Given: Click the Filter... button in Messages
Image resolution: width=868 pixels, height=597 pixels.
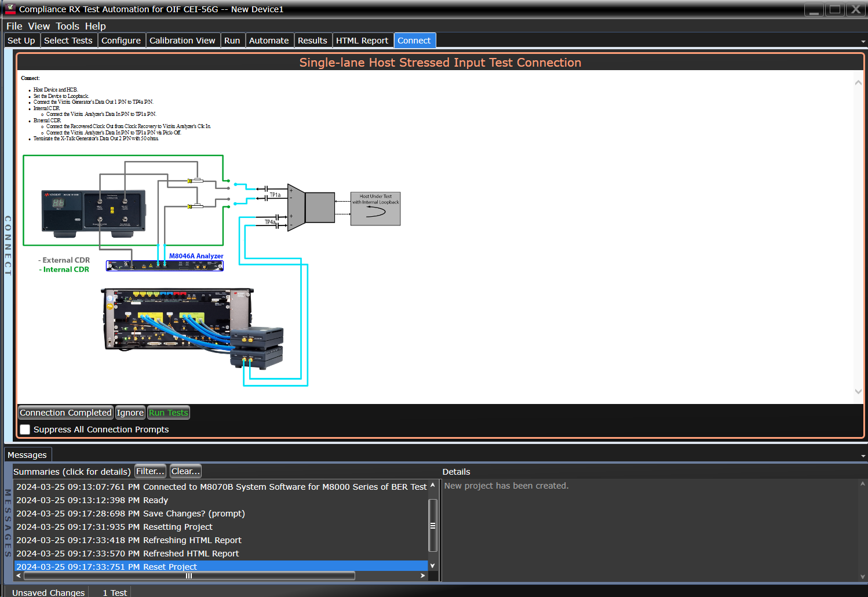Looking at the screenshot, I should click(150, 471).
